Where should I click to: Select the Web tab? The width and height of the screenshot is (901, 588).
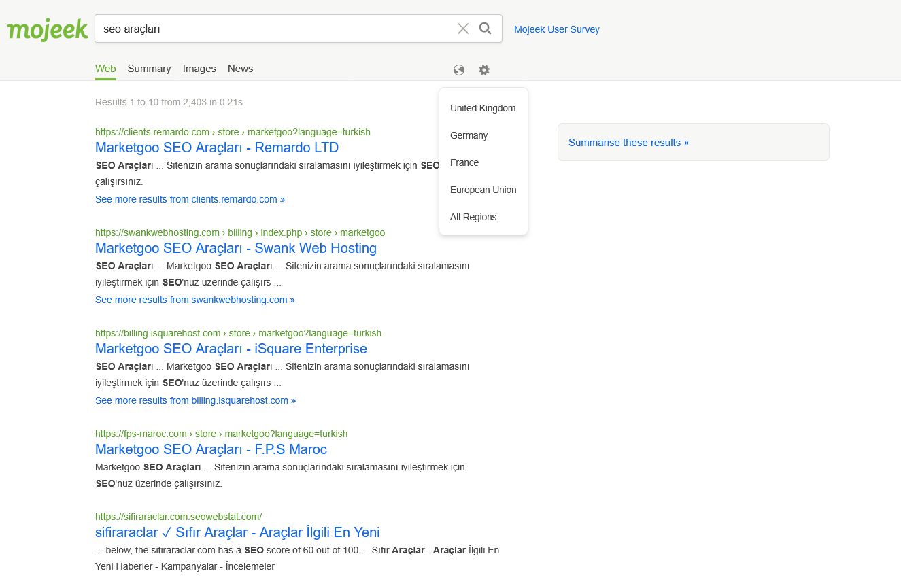tap(105, 69)
